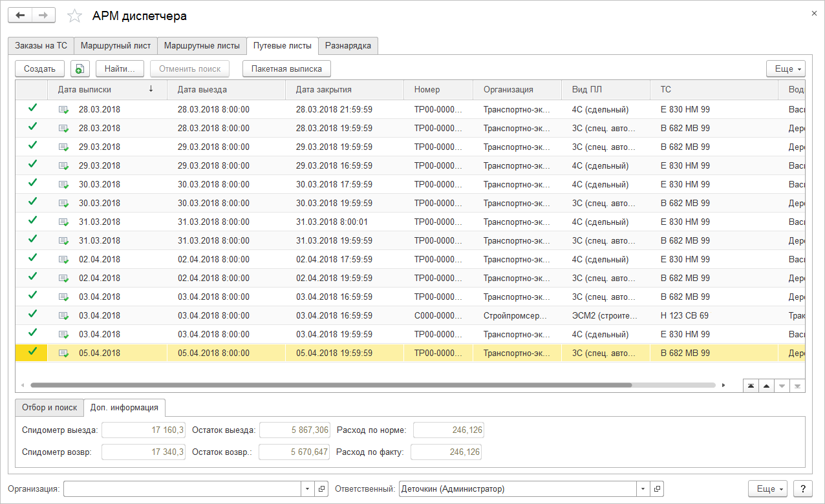Image resolution: width=825 pixels, height=504 pixels.
Task: Add АРМ диспетчера to favorites star
Action: [x=75, y=16]
